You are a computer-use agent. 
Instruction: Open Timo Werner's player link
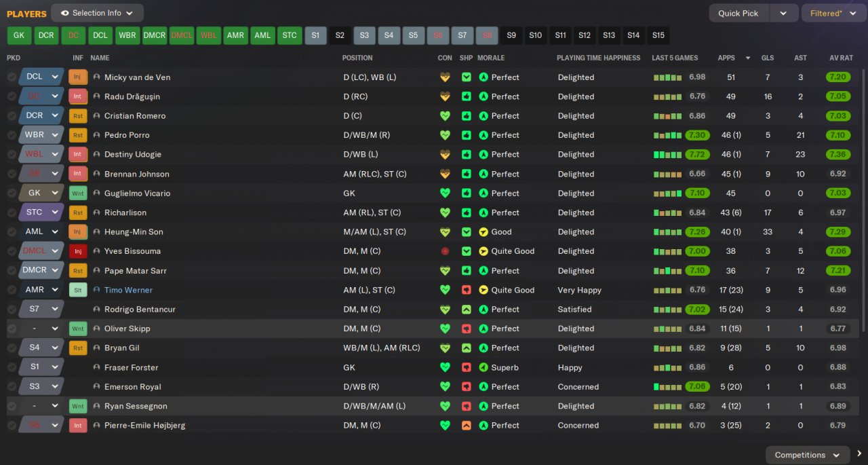128,290
